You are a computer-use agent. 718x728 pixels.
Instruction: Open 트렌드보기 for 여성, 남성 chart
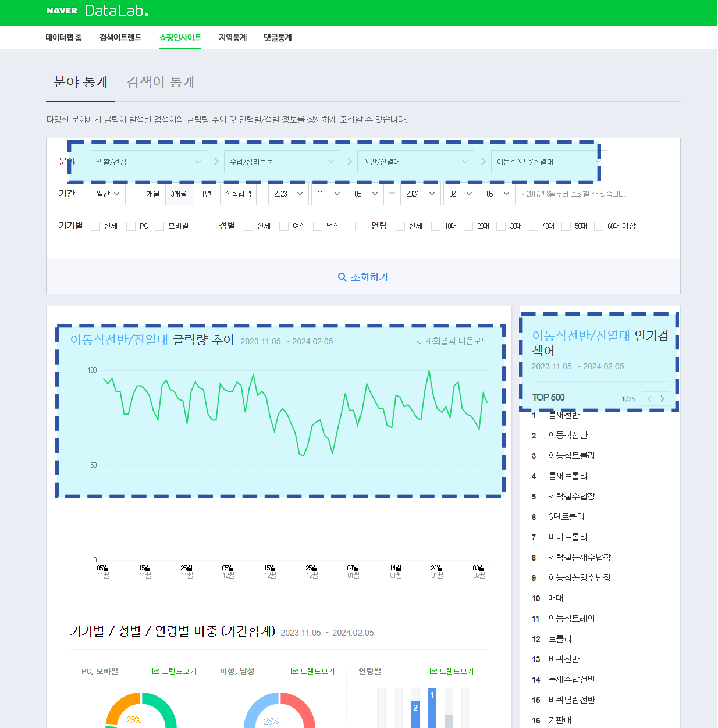312,671
